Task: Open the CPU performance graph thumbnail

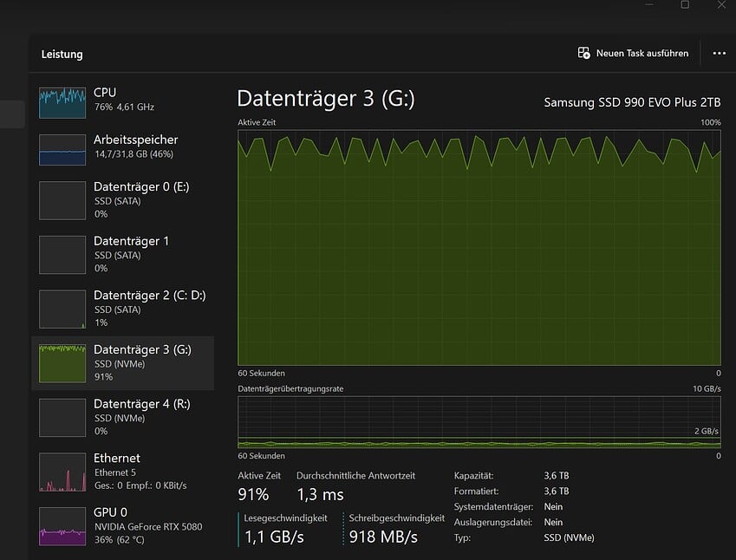Action: point(62,101)
